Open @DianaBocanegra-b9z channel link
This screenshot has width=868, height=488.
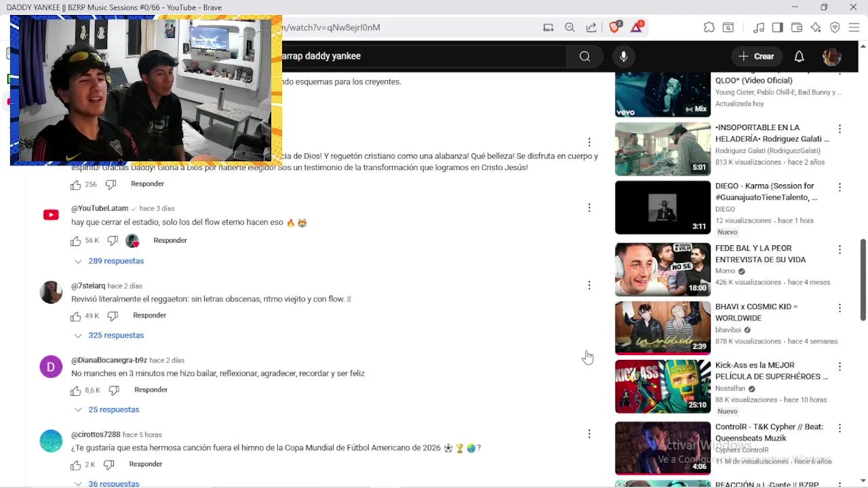tap(109, 360)
